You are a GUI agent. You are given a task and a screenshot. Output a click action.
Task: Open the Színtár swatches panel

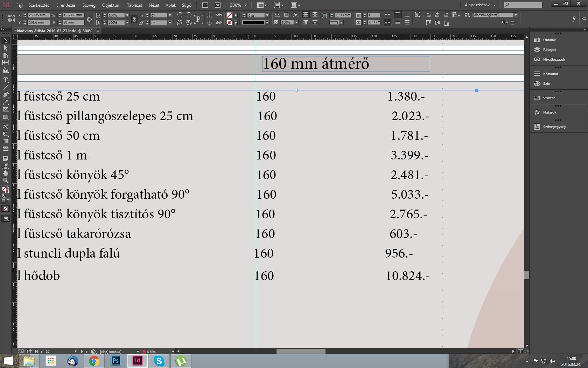pos(548,98)
